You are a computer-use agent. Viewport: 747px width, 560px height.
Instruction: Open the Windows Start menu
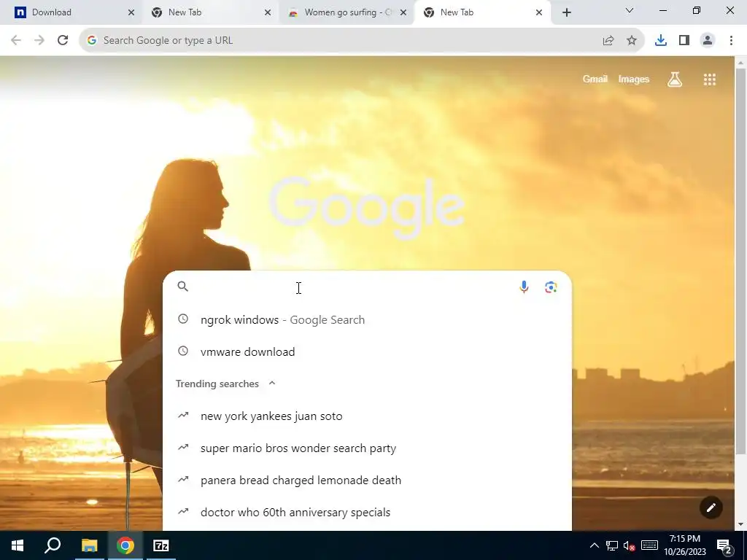18,545
